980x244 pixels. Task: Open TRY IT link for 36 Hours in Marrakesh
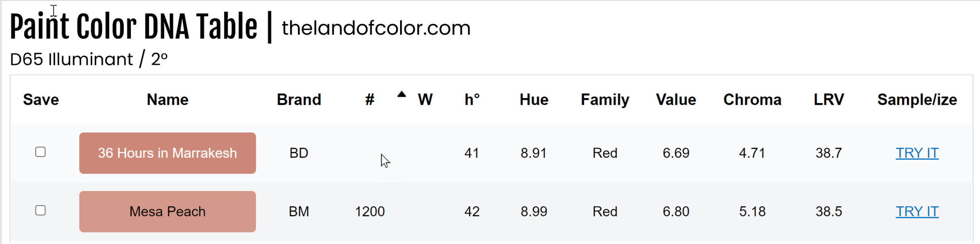(x=917, y=153)
